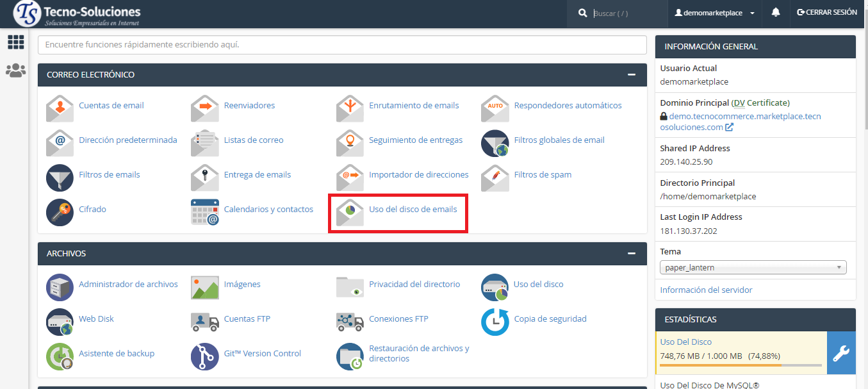Open the home grid sidebar icon
868x389 pixels.
pyautogui.click(x=15, y=42)
